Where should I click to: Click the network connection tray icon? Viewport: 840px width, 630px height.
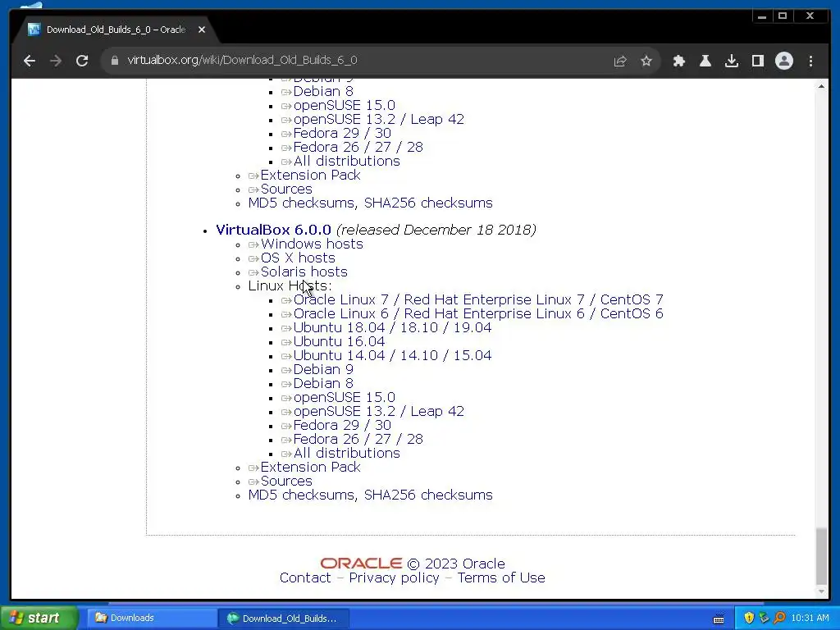[764, 618]
